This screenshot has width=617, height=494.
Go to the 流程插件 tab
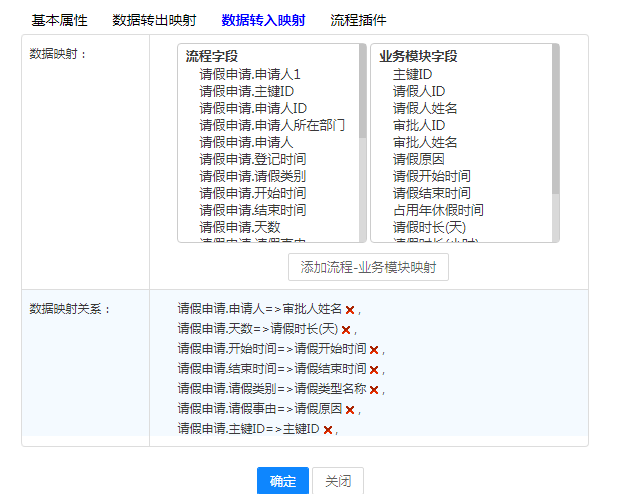(x=358, y=20)
